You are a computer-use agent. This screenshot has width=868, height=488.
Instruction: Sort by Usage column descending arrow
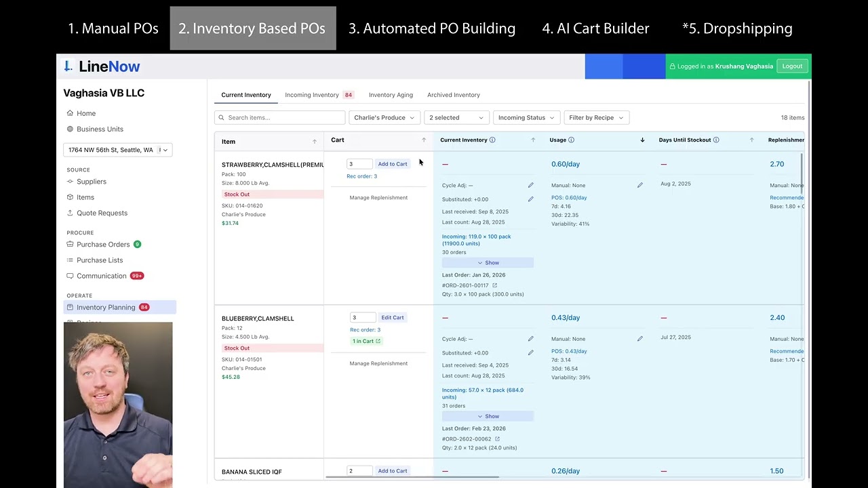[x=642, y=140]
